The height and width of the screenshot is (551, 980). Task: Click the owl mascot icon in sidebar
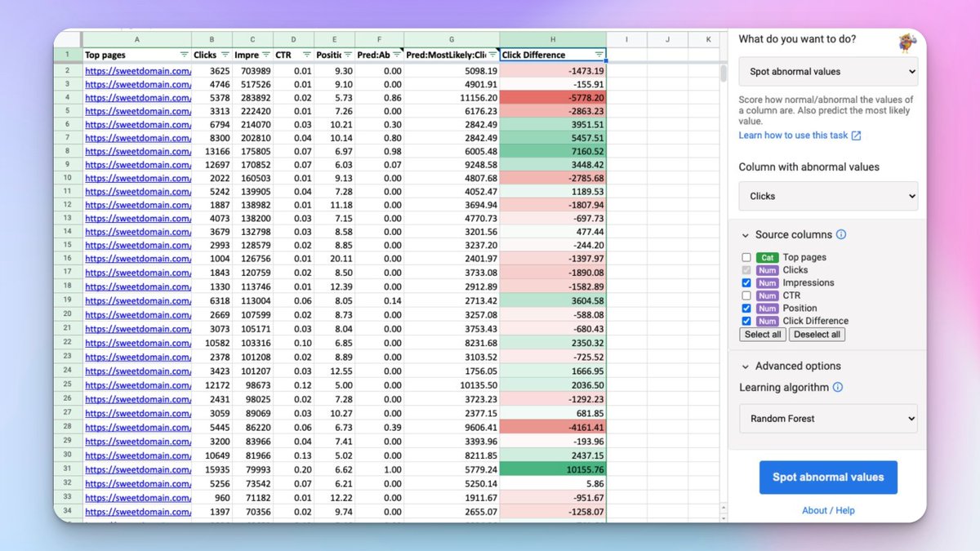(x=907, y=42)
